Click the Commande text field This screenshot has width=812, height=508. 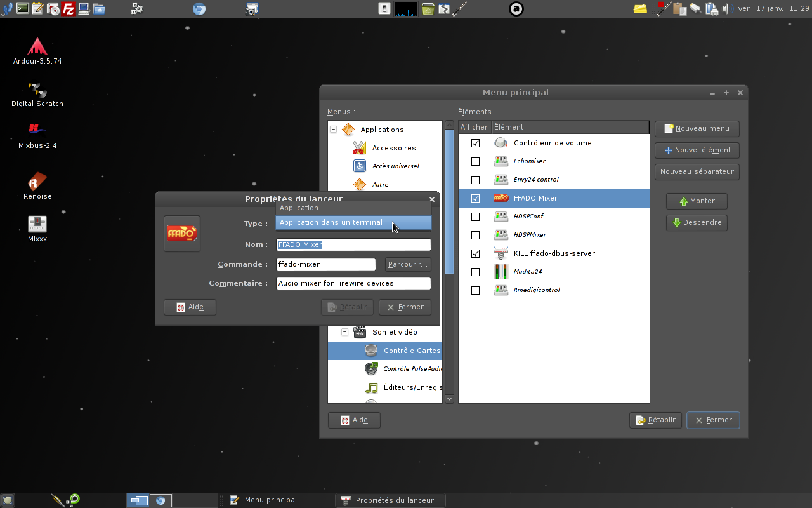tap(326, 264)
